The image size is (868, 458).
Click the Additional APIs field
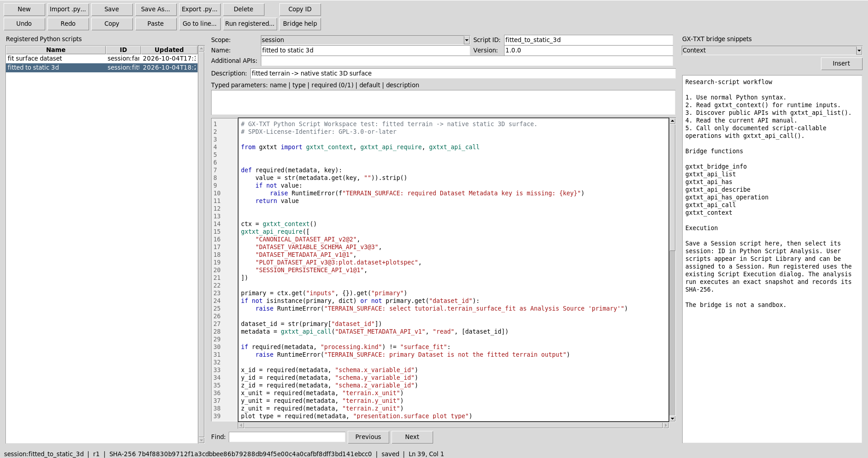[467, 61]
